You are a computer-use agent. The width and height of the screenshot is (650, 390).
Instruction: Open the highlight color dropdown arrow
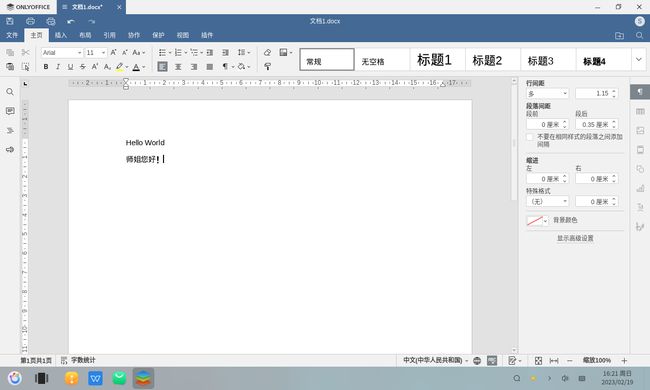coord(127,67)
